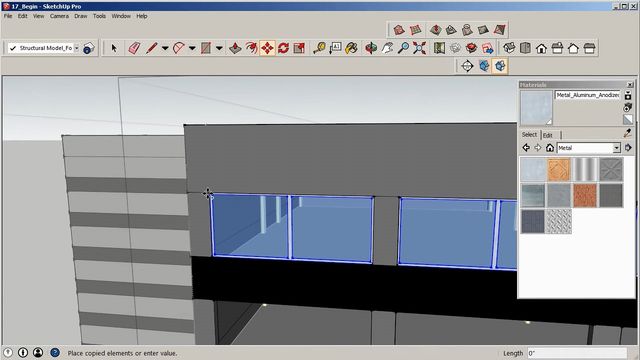
Task: Click the Left view icon
Action: point(589,48)
